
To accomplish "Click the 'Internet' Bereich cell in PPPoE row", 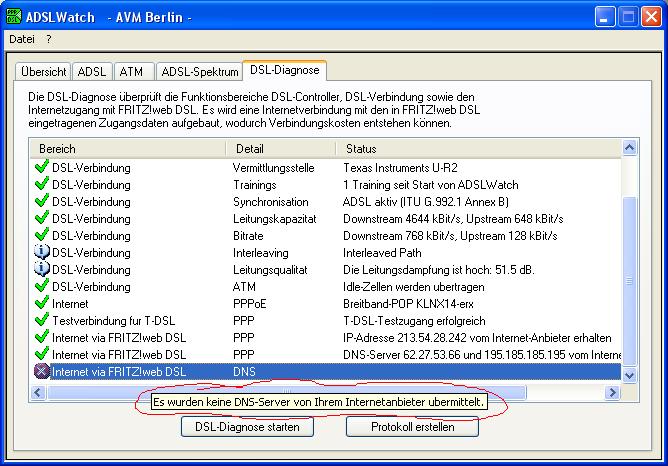I will [70, 304].
